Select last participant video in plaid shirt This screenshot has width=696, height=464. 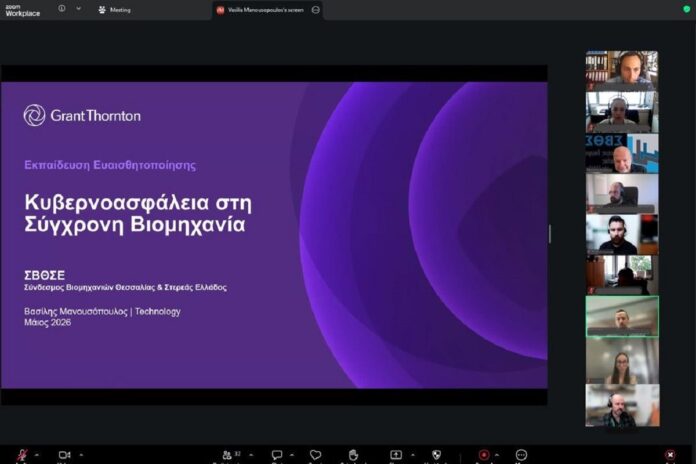(622, 405)
